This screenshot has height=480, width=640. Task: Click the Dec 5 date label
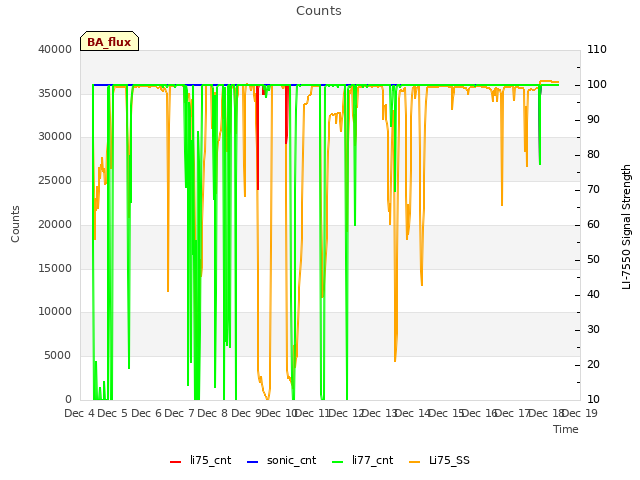click(113, 413)
